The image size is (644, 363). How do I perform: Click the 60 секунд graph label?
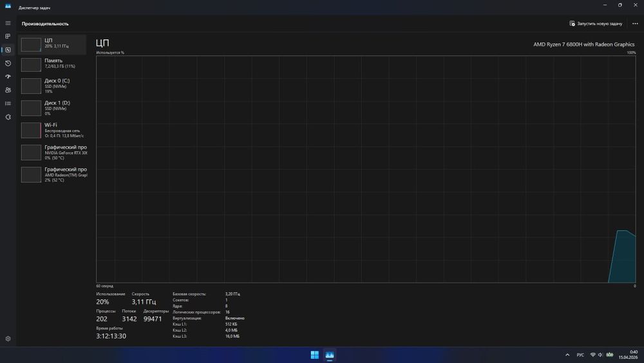pos(104,286)
